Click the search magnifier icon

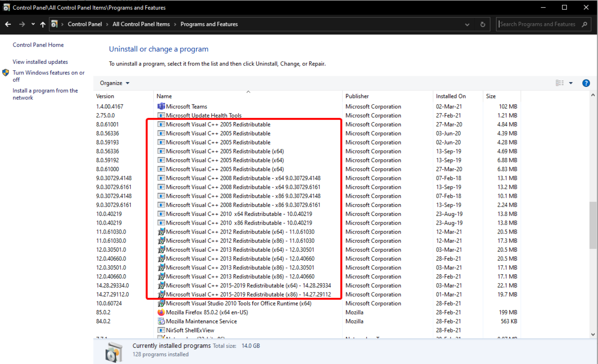[x=585, y=24]
